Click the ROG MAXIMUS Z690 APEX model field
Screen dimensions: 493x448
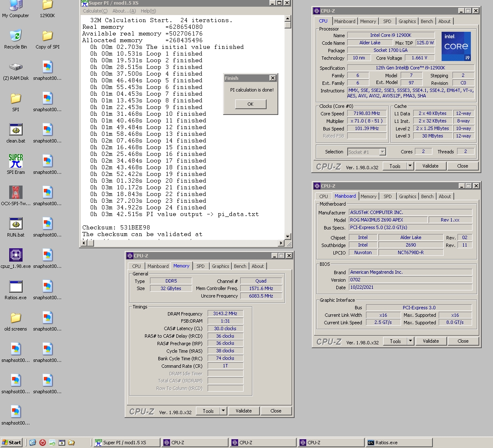tap(388, 220)
